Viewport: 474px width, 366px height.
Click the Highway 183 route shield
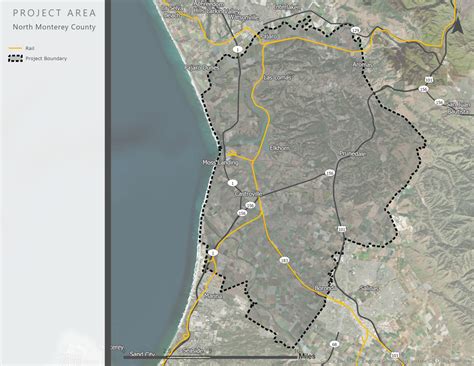(x=284, y=260)
